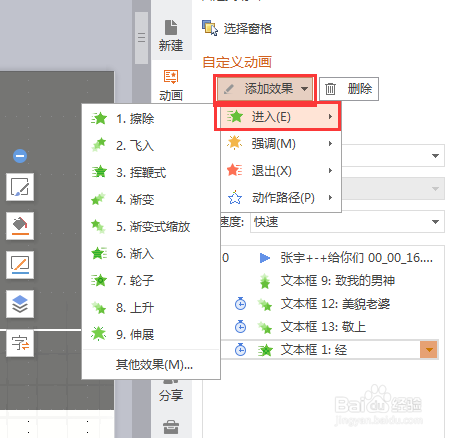Click the clock icon beside 文本框 12
The width and height of the screenshot is (452, 438).
(x=240, y=304)
